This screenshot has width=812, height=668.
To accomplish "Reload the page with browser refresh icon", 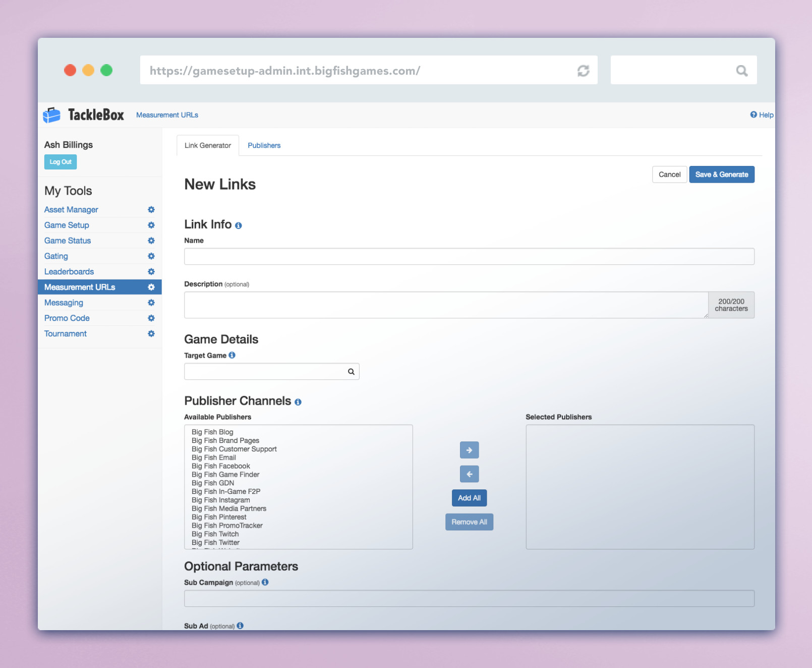I will coord(584,71).
